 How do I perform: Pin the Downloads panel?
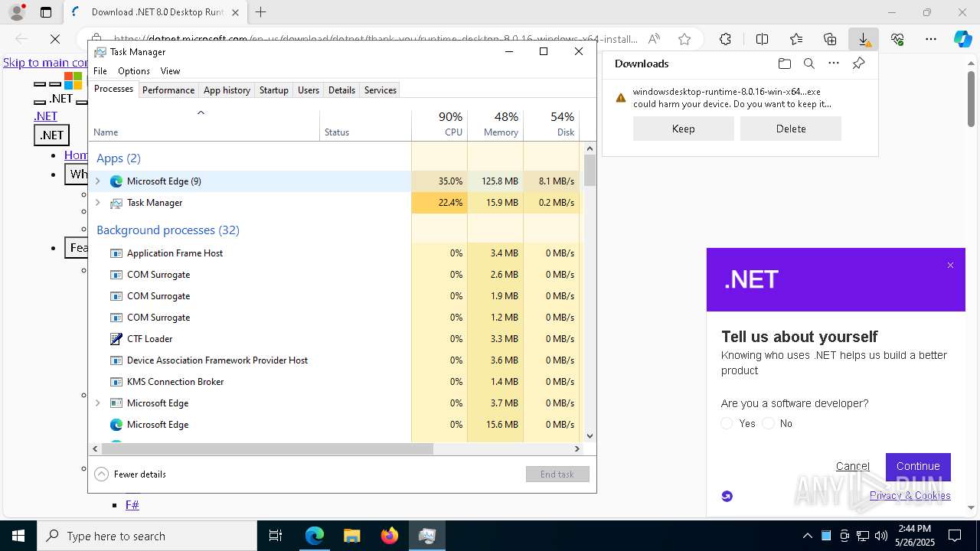pos(858,64)
